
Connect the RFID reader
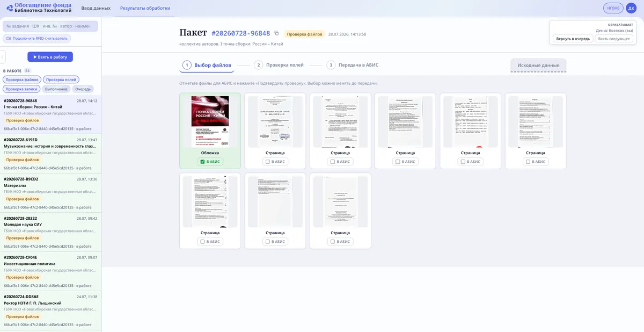click(37, 39)
